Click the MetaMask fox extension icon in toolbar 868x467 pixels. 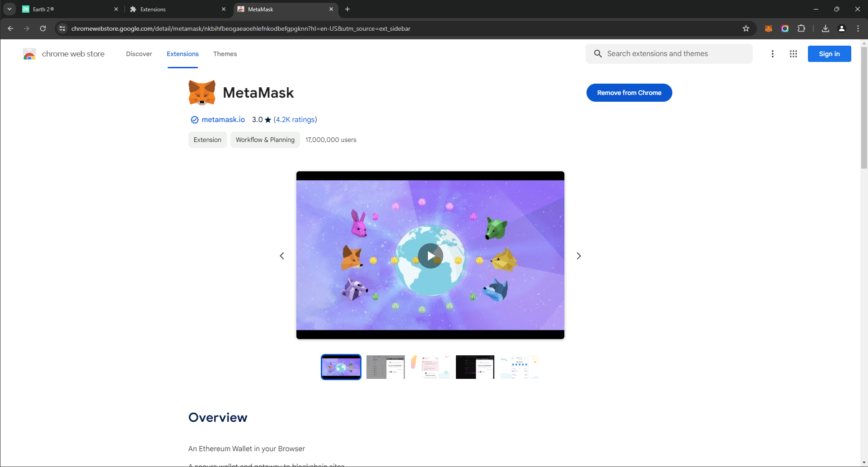click(768, 28)
